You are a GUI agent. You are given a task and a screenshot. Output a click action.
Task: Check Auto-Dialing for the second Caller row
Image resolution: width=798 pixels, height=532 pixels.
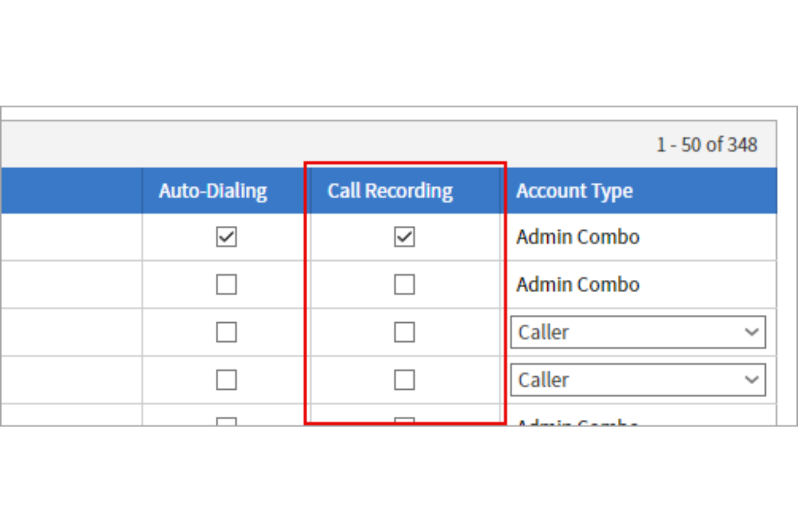226,379
